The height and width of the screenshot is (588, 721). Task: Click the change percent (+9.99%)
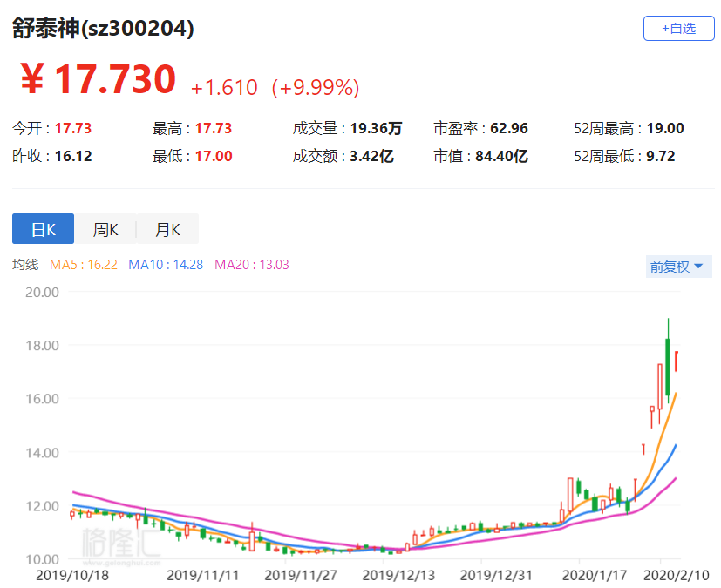coord(316,87)
